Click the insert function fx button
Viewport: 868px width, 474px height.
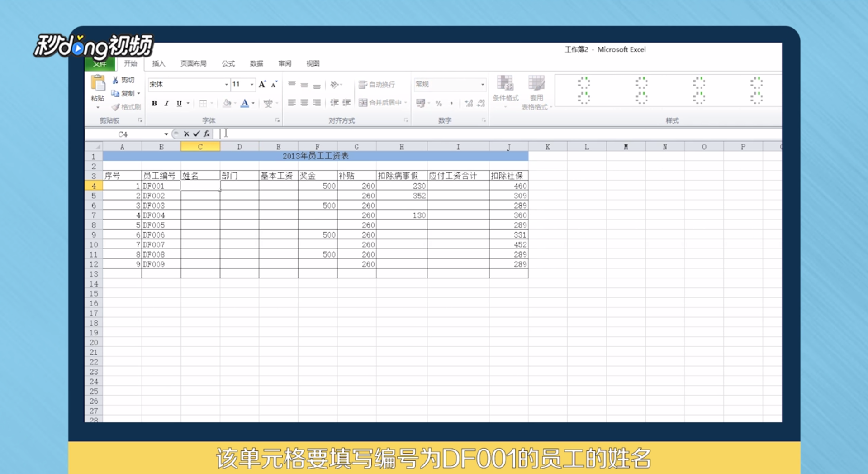[207, 134]
